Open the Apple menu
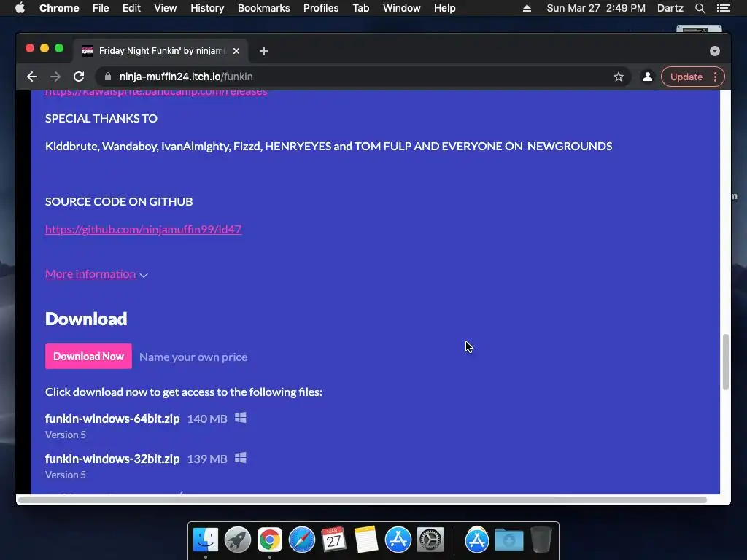The height and width of the screenshot is (560, 747). 20,8
